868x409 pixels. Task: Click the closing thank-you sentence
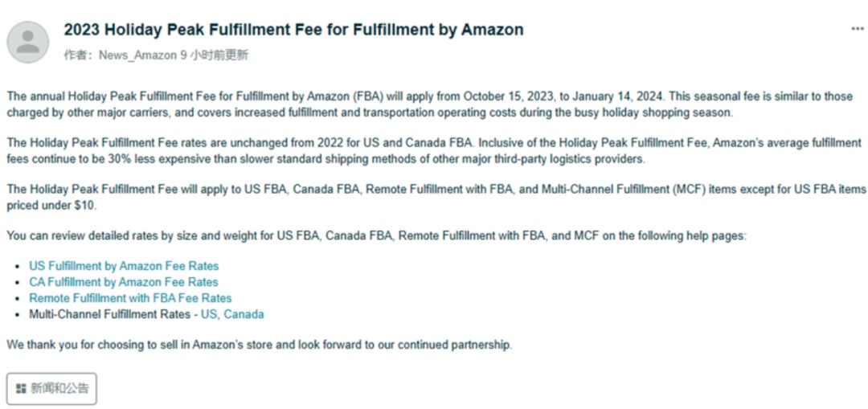259,345
